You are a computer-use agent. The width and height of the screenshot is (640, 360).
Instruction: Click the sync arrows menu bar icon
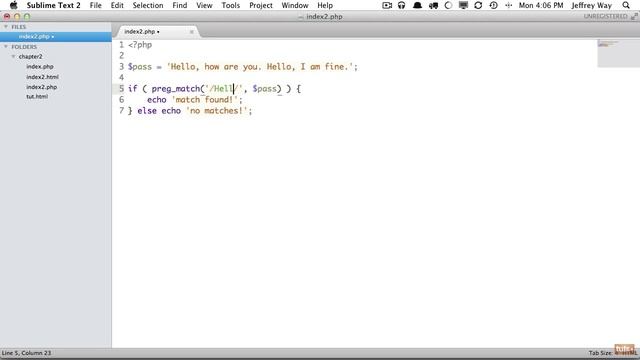pos(478,5)
